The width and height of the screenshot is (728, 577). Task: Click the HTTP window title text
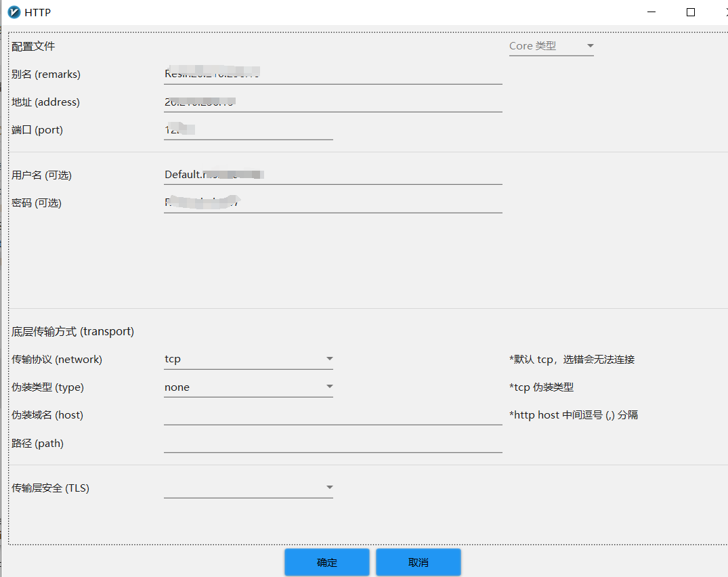(38, 13)
